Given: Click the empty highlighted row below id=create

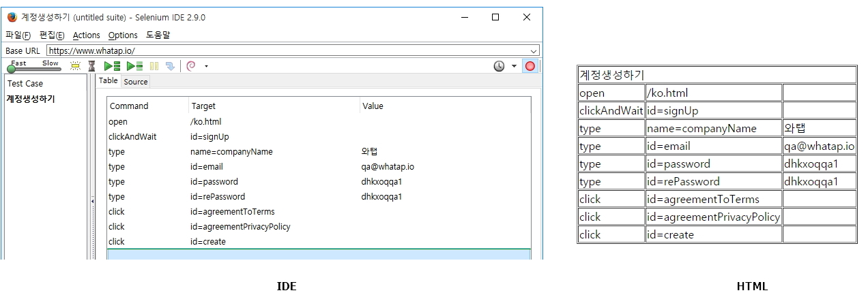Looking at the screenshot, I should (x=319, y=254).
